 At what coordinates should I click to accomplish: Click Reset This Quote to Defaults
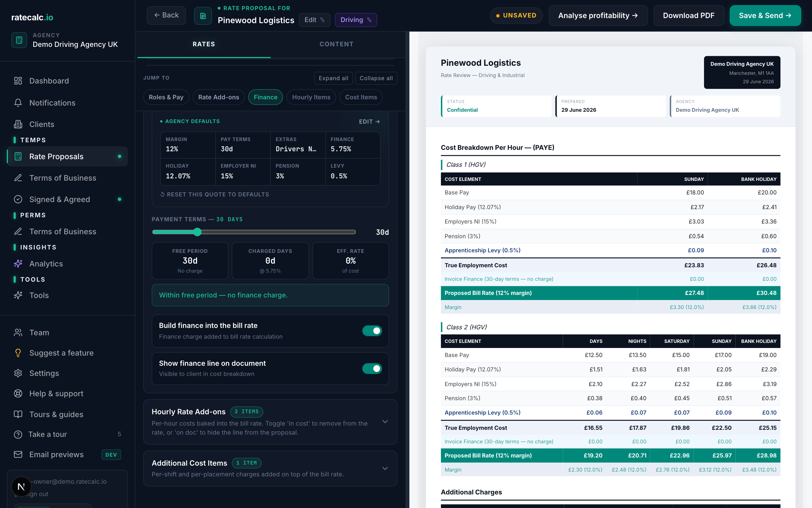(x=215, y=194)
